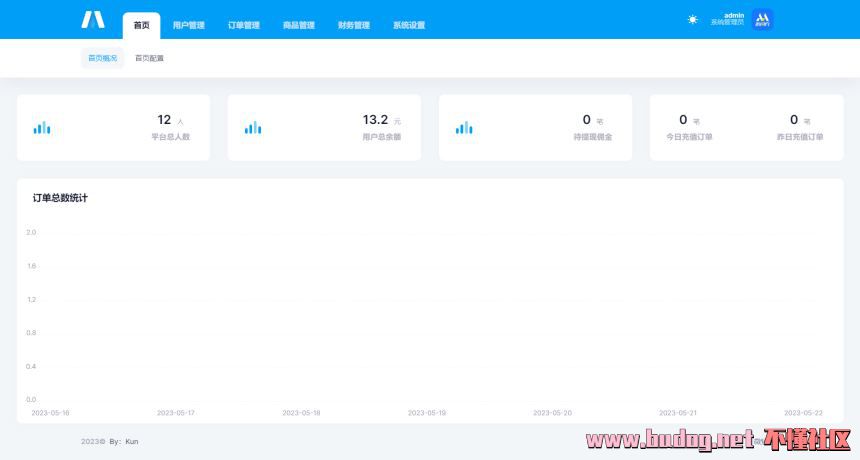Switch to the 首页配置 sub-tab
860x460 pixels.
click(149, 58)
